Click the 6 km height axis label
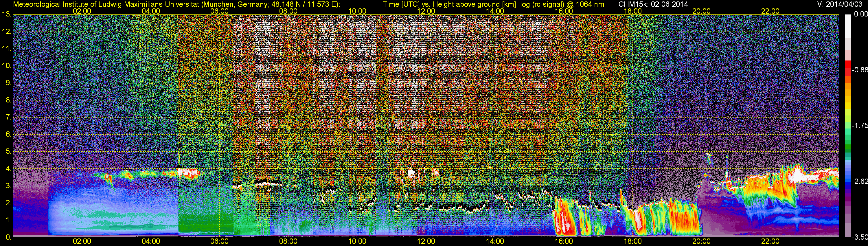 click(x=8, y=135)
